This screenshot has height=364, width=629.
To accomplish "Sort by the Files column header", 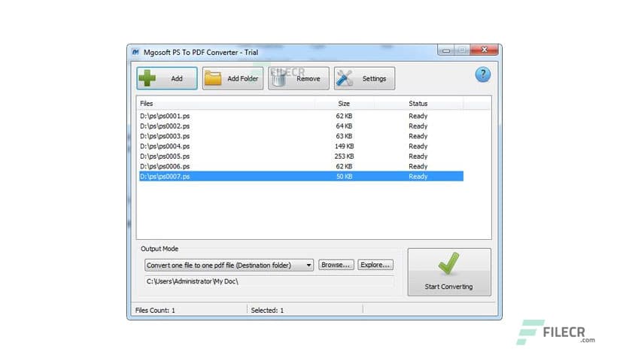I will click(226, 104).
